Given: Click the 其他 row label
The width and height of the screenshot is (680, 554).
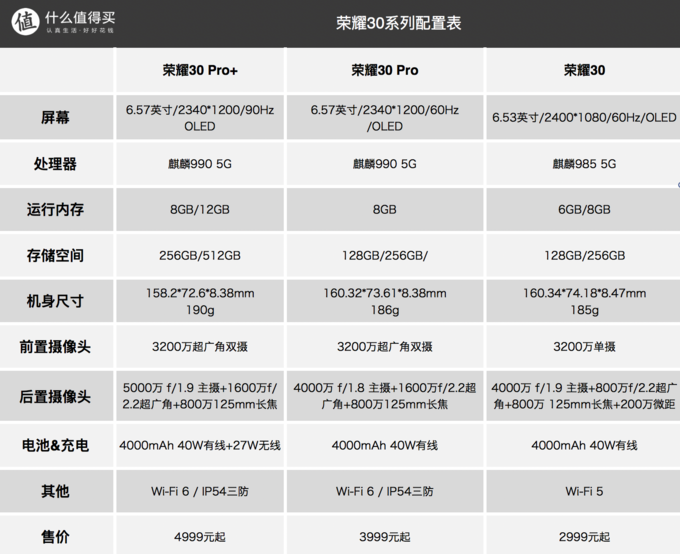Looking at the screenshot, I should [55, 491].
